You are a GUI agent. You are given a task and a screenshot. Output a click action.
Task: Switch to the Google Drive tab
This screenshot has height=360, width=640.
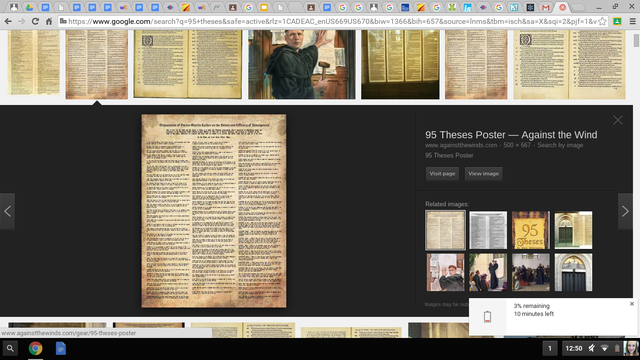pyautogui.click(x=29, y=7)
